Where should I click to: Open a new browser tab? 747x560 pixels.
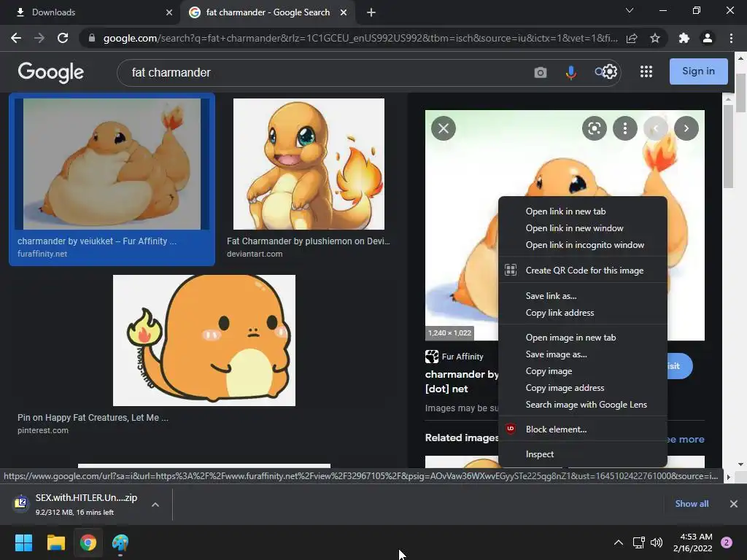click(371, 12)
